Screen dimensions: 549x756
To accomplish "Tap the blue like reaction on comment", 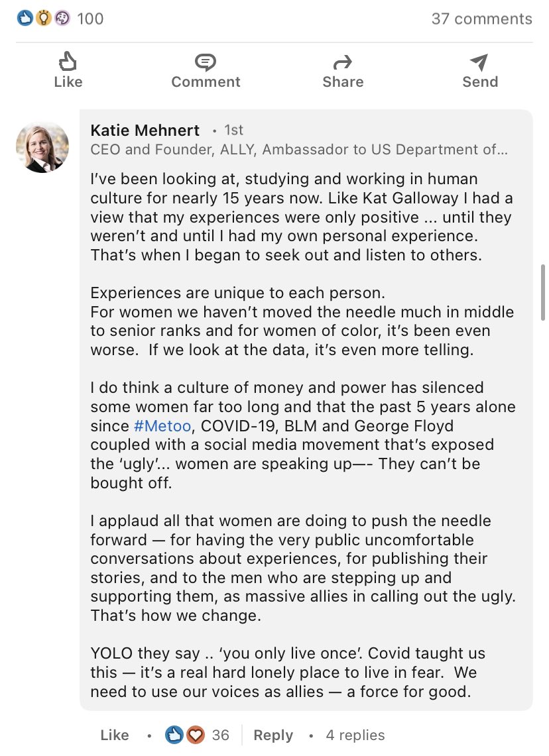I will [174, 735].
